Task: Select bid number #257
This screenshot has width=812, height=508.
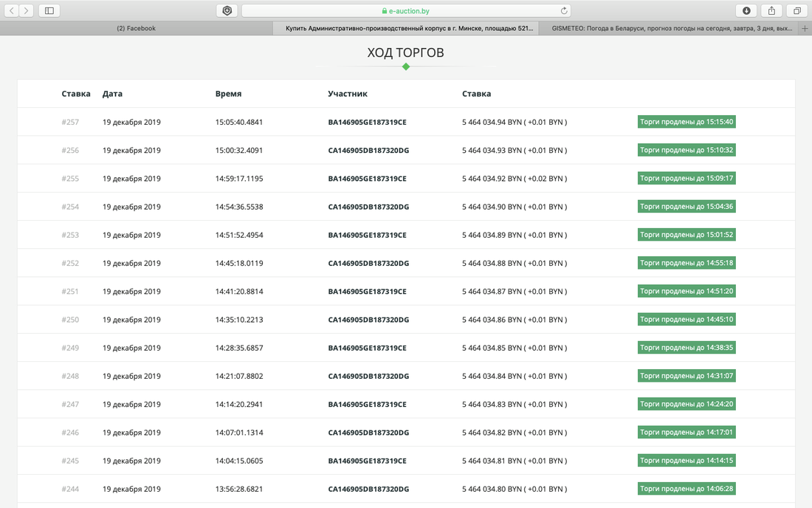Action: pyautogui.click(x=70, y=123)
